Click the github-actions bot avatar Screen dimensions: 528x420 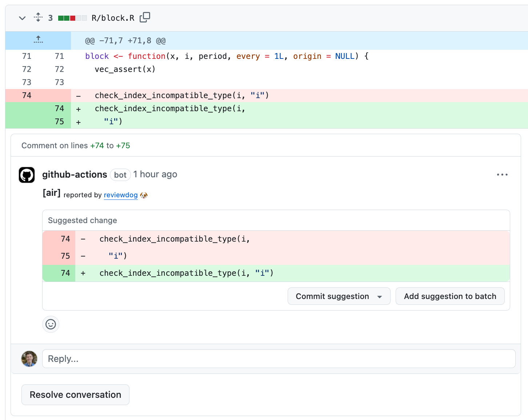27,175
